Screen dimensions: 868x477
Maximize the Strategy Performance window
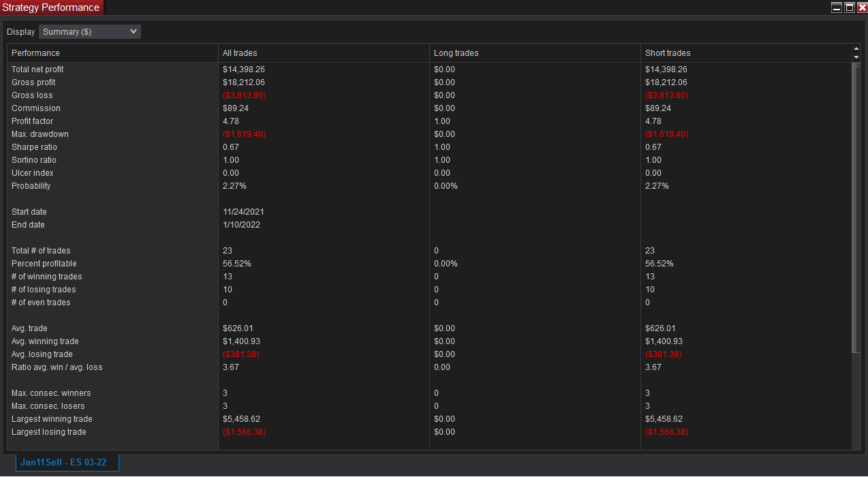pyautogui.click(x=850, y=7)
